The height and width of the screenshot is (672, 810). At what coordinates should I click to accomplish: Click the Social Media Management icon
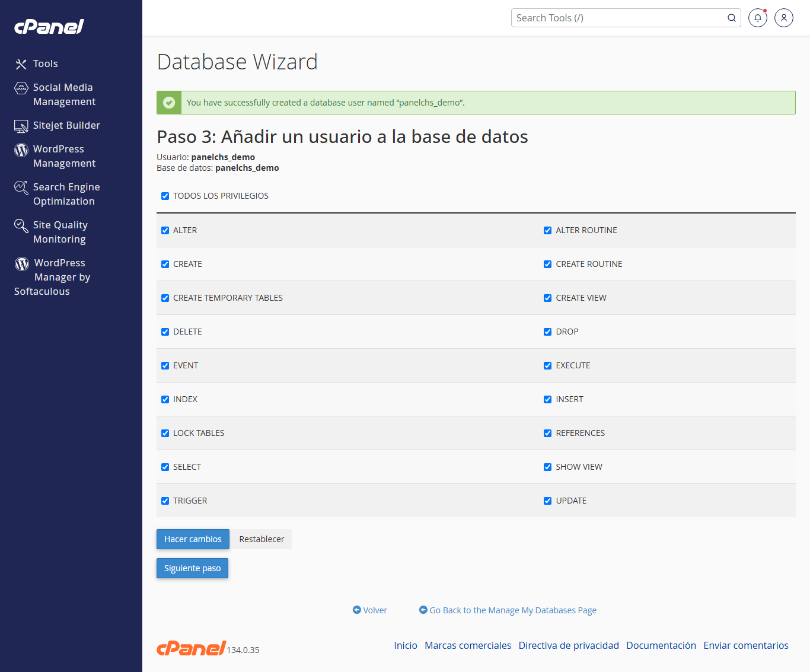[x=21, y=88]
